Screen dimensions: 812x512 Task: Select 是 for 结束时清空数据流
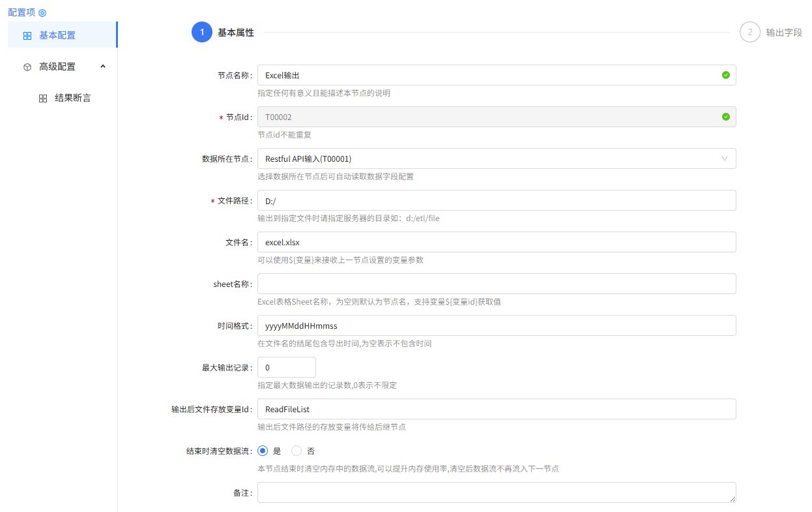pos(263,450)
